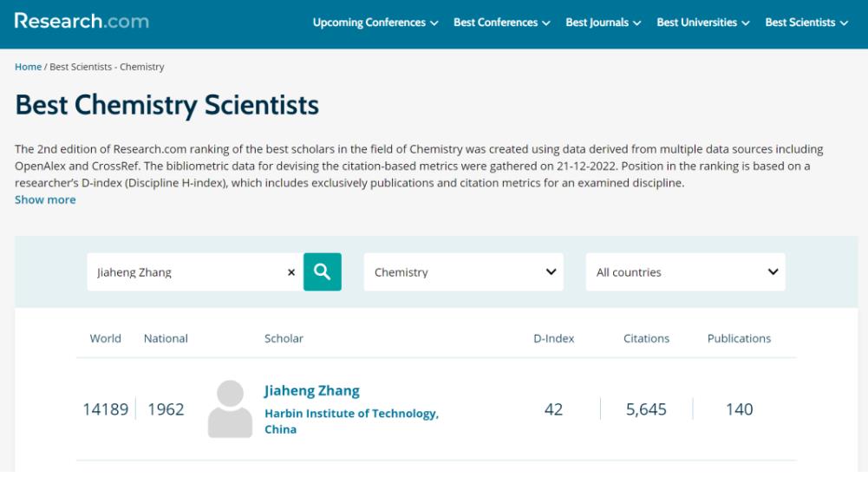868x477 pixels.
Task: Click the teal search magnifier button
Action: 322,271
